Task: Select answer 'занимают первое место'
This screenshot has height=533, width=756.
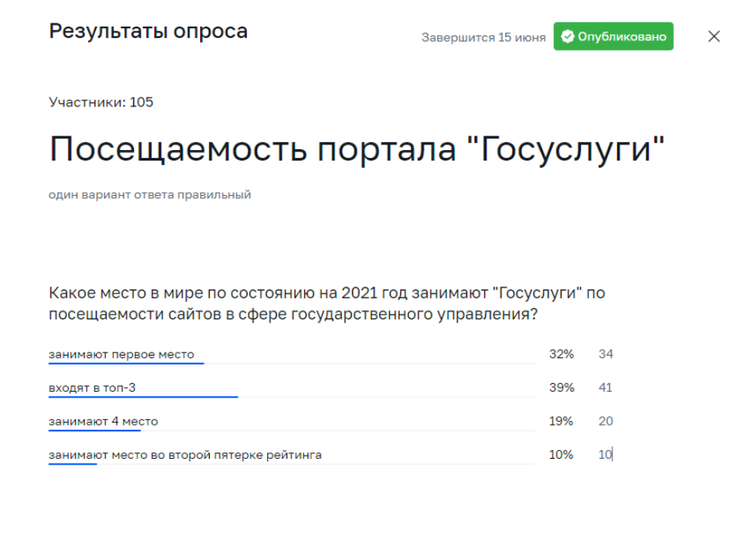Action: (121, 354)
